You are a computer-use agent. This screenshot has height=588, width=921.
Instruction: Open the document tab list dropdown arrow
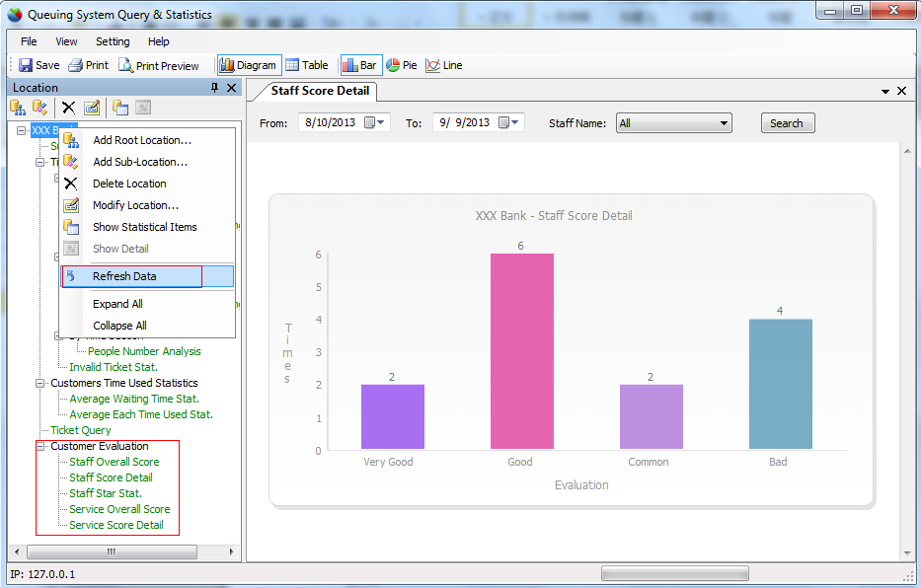(885, 91)
